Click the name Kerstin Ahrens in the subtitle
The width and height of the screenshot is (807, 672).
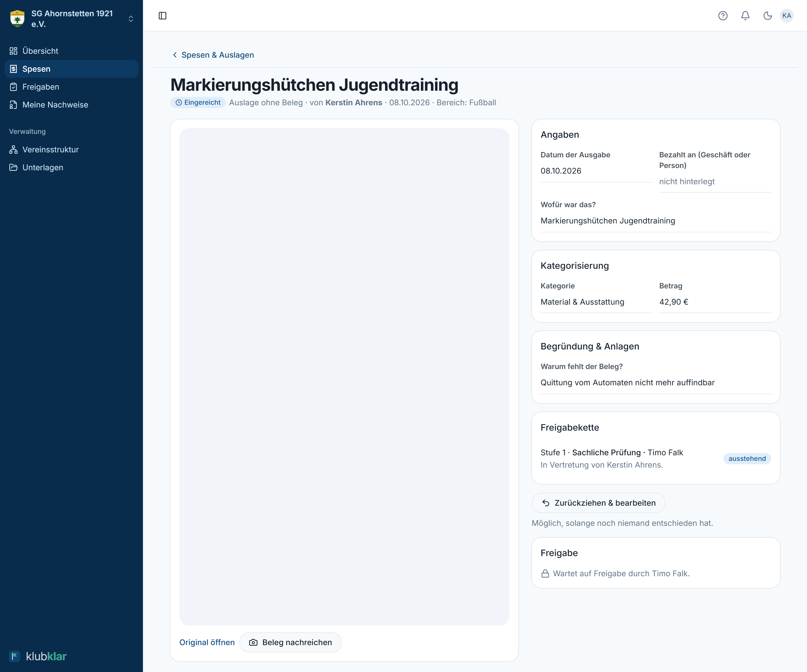tap(354, 102)
